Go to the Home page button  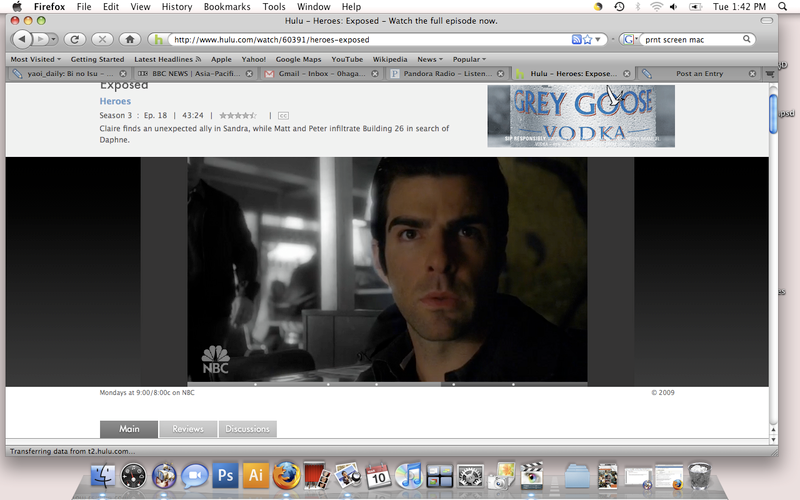tap(130, 39)
